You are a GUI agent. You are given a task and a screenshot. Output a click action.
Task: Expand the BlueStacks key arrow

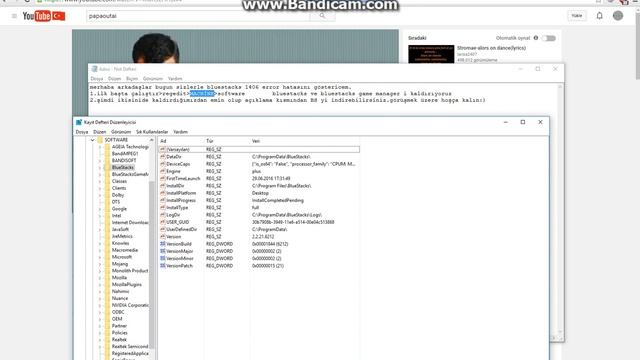[100, 167]
